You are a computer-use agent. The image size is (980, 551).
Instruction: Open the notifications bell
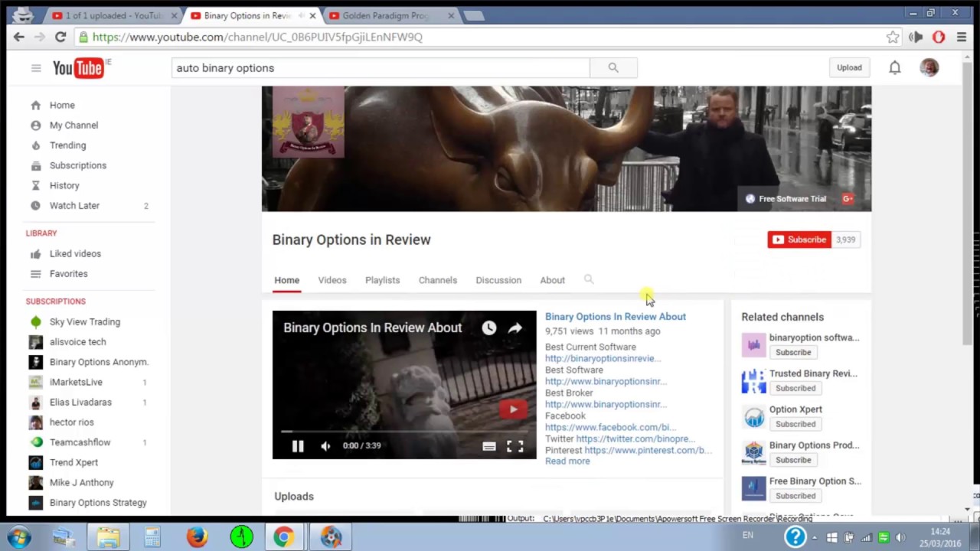pyautogui.click(x=894, y=67)
